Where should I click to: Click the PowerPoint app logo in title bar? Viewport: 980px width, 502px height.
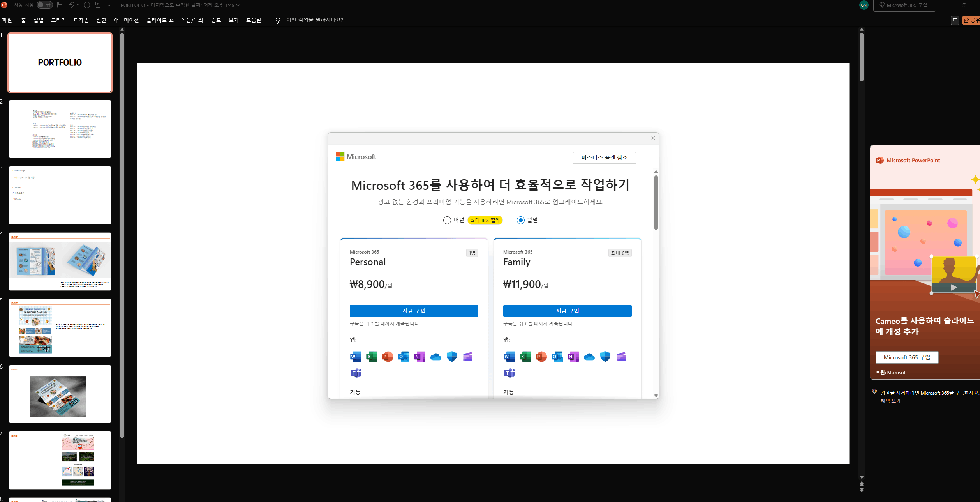click(x=4, y=5)
